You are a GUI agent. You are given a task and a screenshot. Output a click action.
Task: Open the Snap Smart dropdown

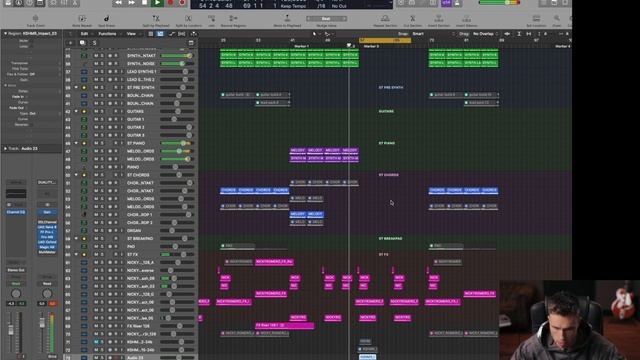[418, 34]
